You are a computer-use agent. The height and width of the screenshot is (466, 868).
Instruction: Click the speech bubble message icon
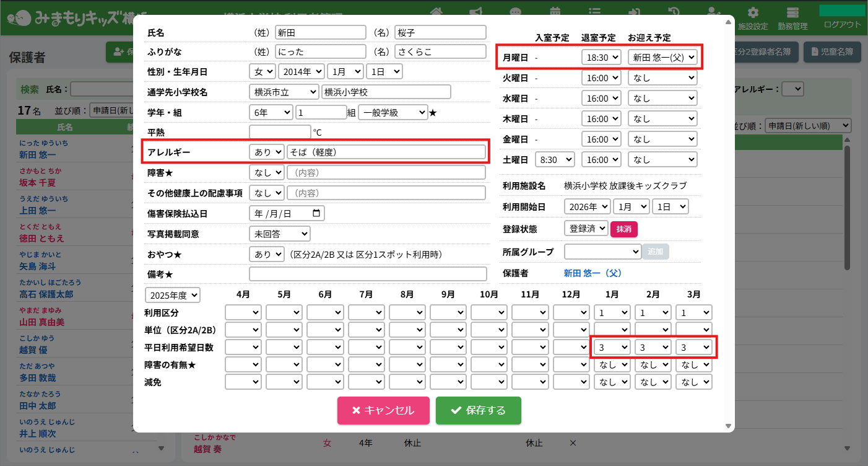516,11
